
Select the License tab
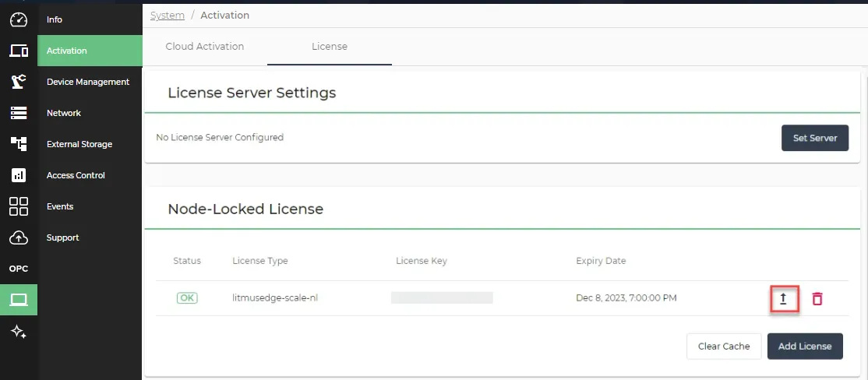click(330, 47)
